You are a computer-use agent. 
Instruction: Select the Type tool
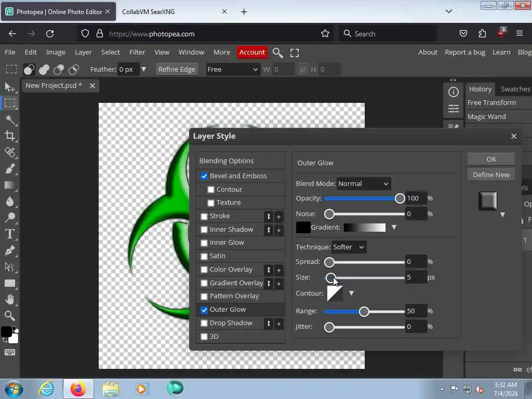pos(10,234)
